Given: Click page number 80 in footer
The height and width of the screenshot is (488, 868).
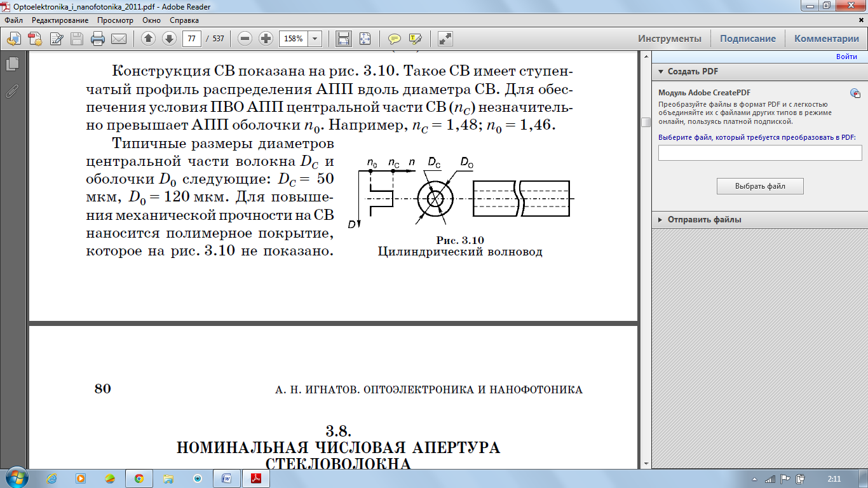Looking at the screenshot, I should [102, 389].
